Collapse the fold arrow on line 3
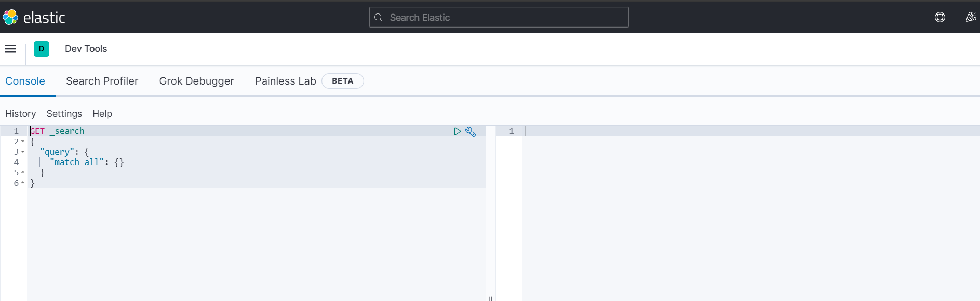The image size is (980, 301). pyautogui.click(x=23, y=152)
